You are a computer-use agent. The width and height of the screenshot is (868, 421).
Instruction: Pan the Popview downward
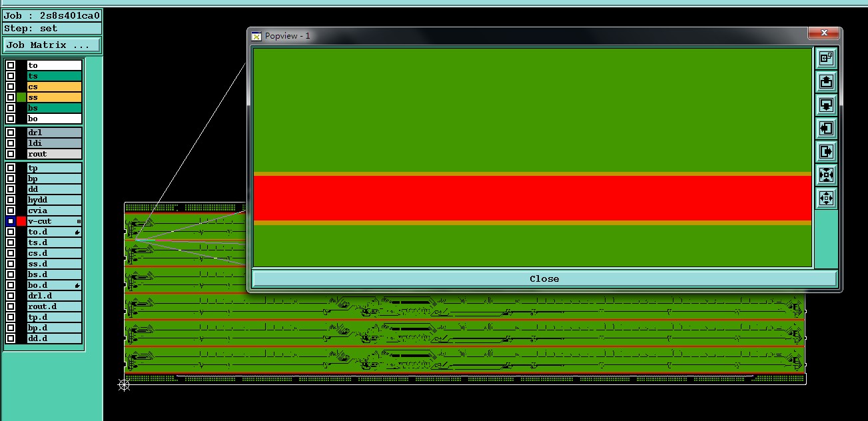point(826,105)
